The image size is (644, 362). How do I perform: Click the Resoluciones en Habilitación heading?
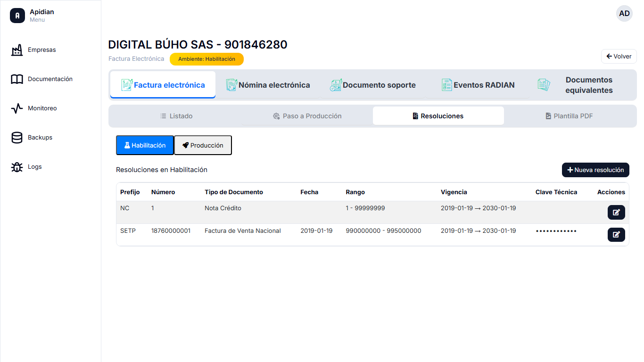(x=162, y=170)
